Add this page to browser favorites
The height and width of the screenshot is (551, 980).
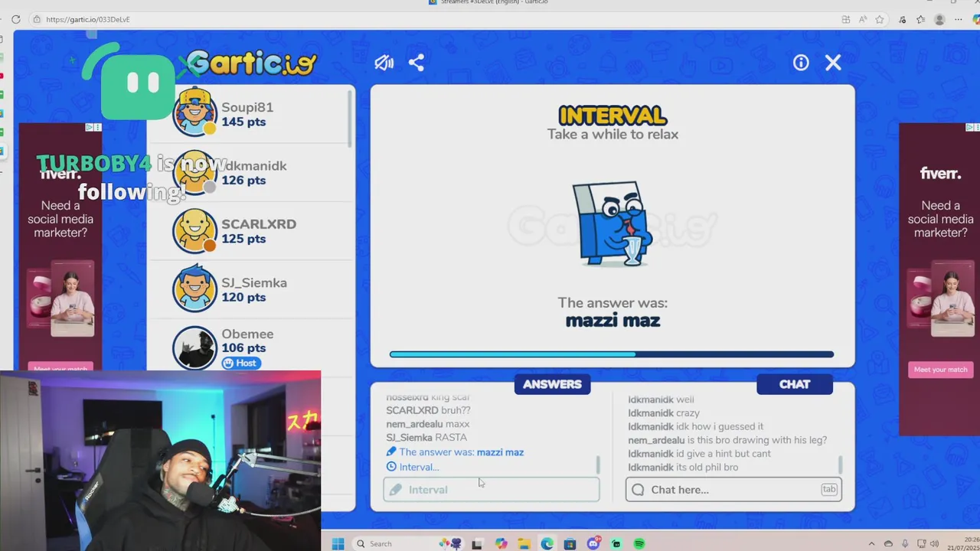880,19
